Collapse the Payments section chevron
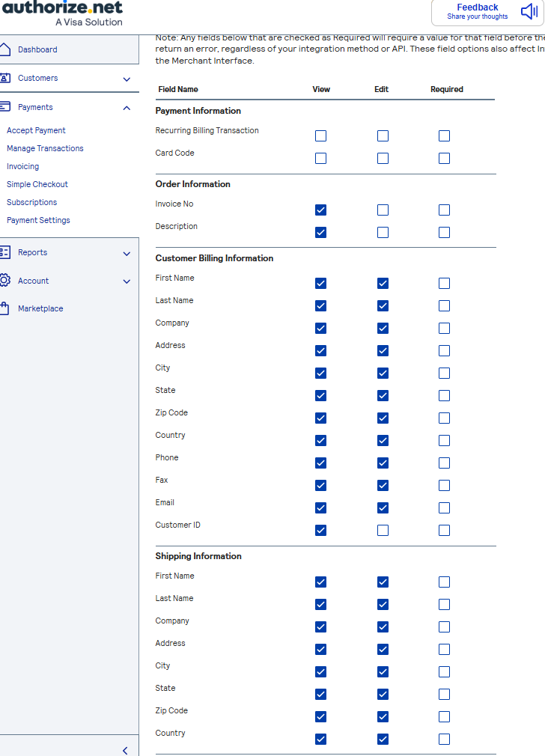The width and height of the screenshot is (545, 756). point(127,108)
